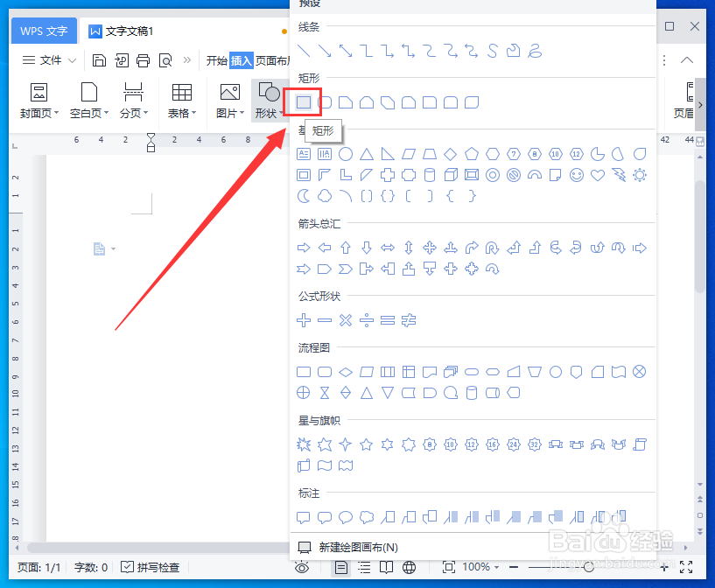Choose the isosceles triangle basic shape
Viewport: 715px width, 588px height.
pos(367,154)
